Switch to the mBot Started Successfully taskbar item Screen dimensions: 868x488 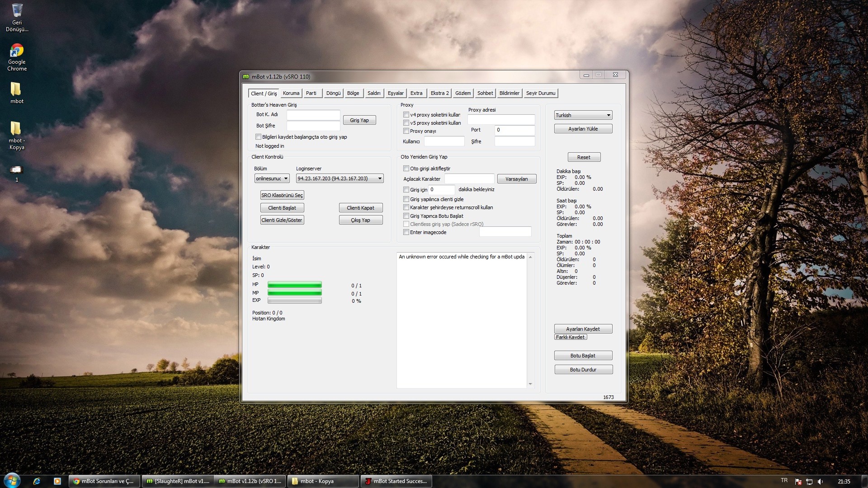click(x=396, y=481)
